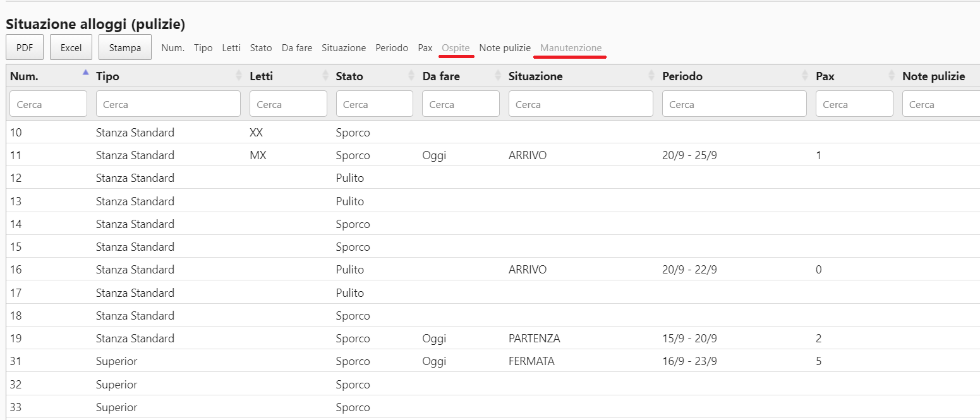The height and width of the screenshot is (420, 980).
Task: Click the Cerca input below Periodo
Action: 734,104
